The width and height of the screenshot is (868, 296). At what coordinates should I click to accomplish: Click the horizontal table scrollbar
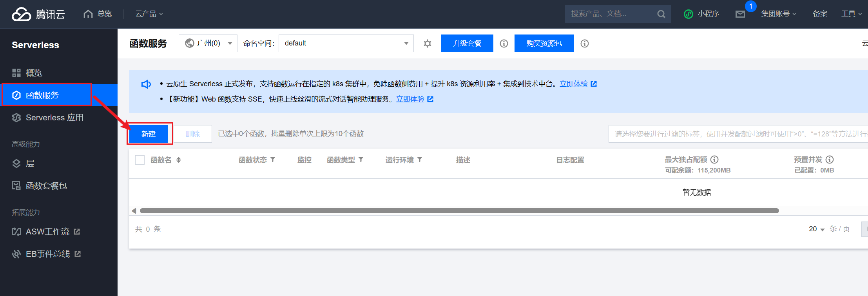[458, 211]
